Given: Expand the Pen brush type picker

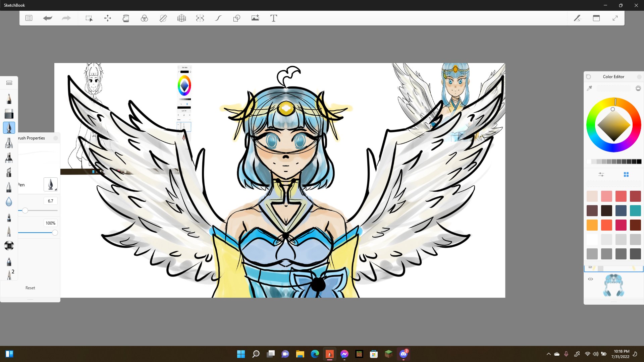Looking at the screenshot, I should [51, 184].
